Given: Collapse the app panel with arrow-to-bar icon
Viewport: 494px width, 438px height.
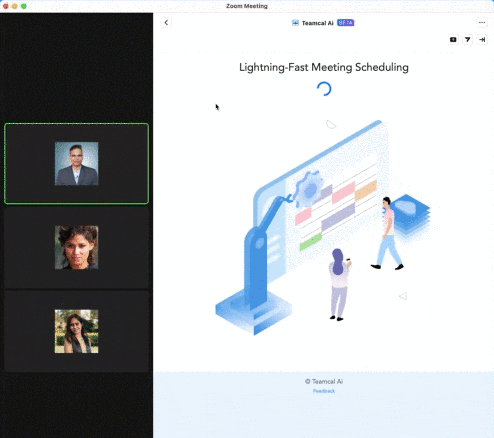Looking at the screenshot, I should click(x=482, y=40).
